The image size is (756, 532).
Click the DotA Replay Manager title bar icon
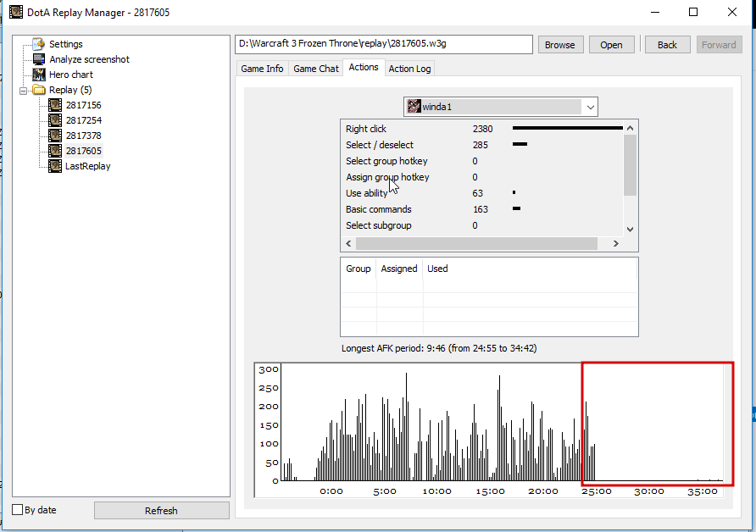(x=16, y=12)
